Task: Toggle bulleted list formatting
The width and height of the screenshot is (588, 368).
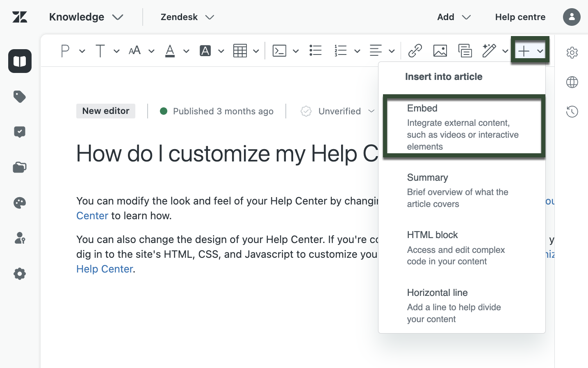Action: [315, 50]
